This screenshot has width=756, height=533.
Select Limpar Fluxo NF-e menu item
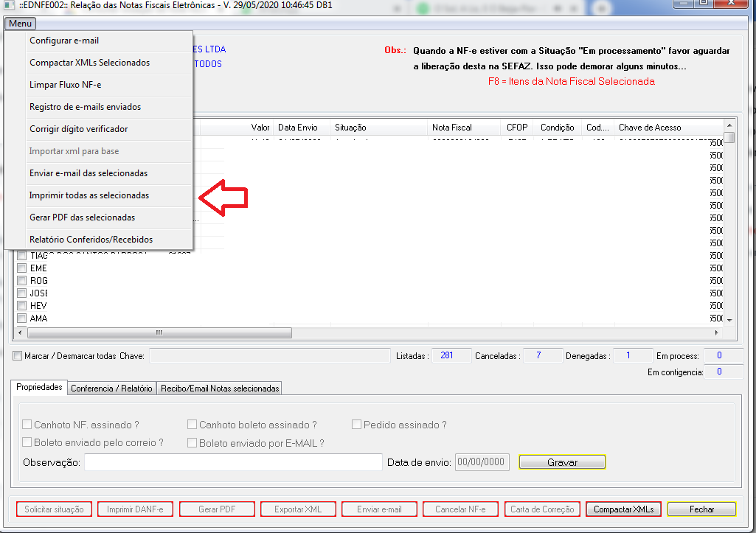click(65, 85)
